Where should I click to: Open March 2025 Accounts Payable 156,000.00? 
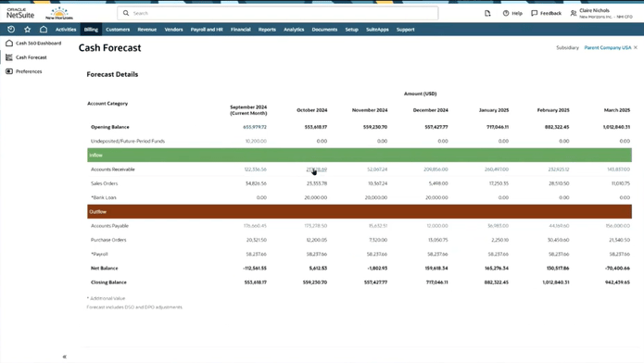pyautogui.click(x=618, y=226)
